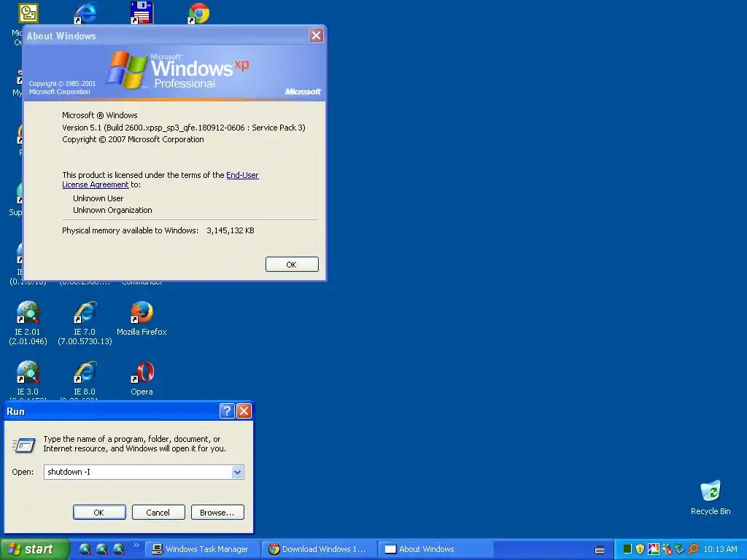Open the Google Chrome desktop shortcut
This screenshot has width=747, height=560.
198,13
